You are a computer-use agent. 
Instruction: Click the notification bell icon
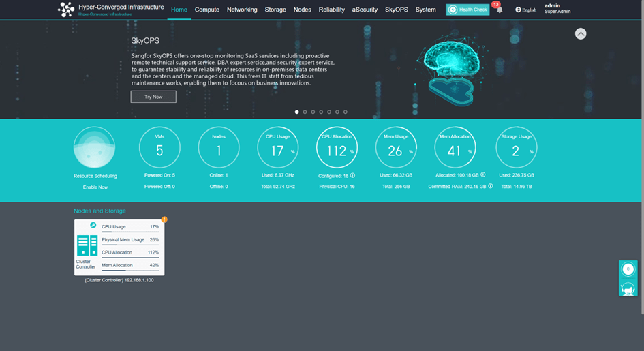coord(500,10)
